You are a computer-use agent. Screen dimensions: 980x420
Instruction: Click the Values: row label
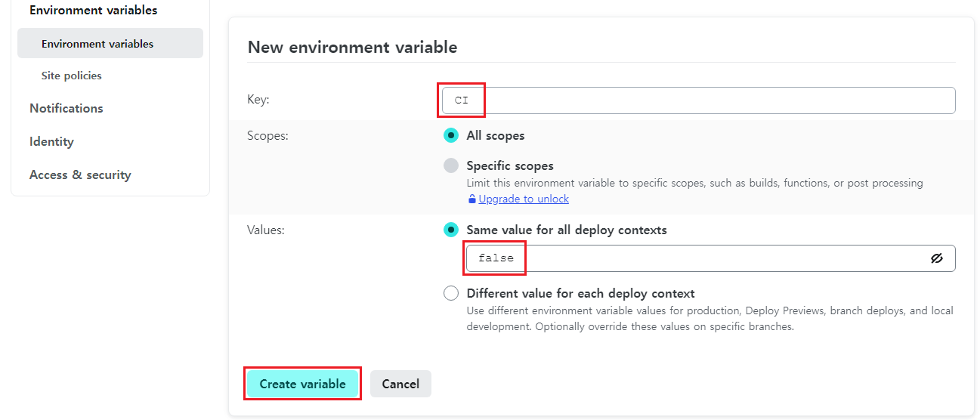click(266, 230)
